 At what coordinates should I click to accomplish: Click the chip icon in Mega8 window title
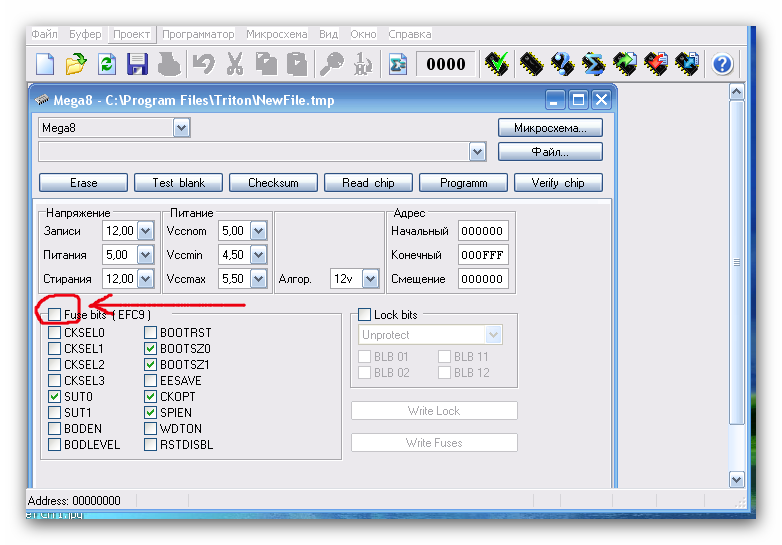42,100
